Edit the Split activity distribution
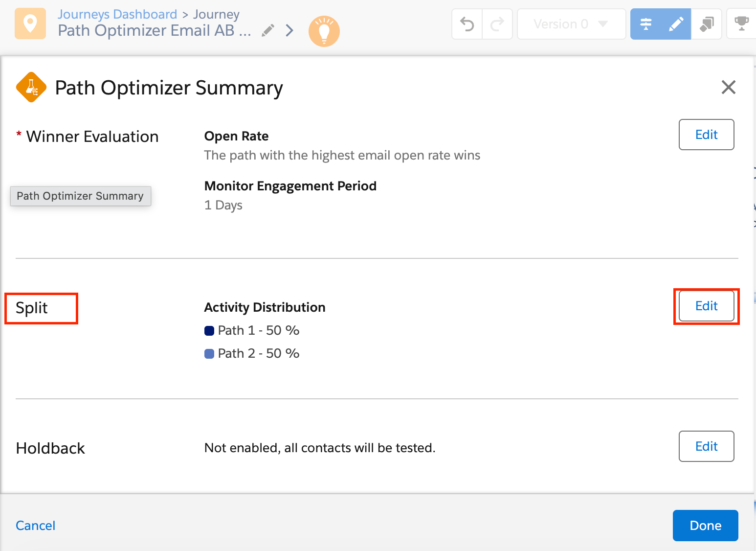Image resolution: width=756 pixels, height=551 pixels. pos(706,306)
